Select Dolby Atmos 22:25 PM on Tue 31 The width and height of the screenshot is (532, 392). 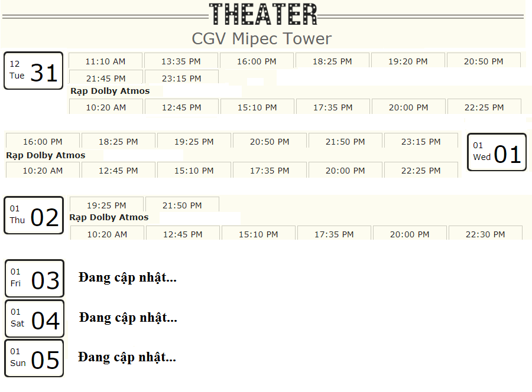pyautogui.click(x=485, y=107)
